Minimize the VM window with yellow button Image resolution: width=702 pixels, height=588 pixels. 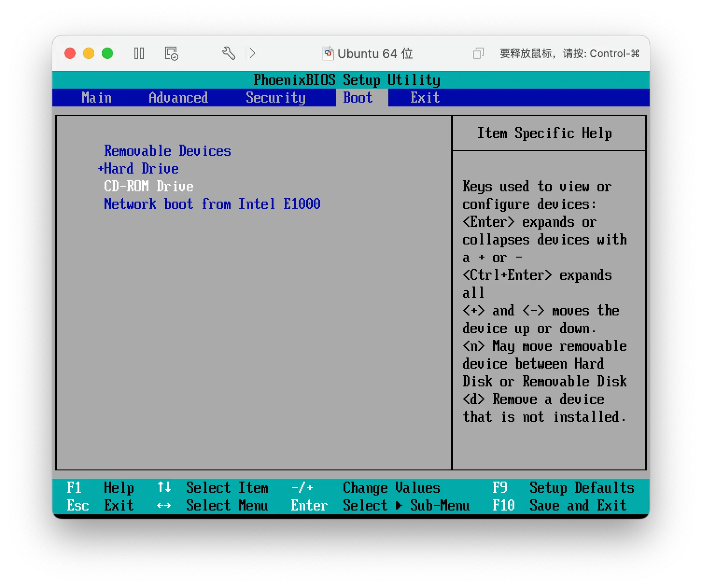click(x=89, y=53)
